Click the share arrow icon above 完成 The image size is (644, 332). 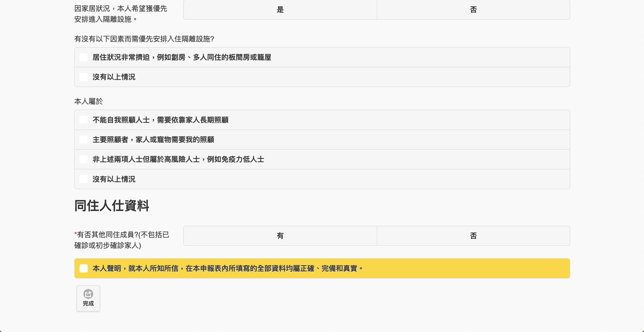88,294
